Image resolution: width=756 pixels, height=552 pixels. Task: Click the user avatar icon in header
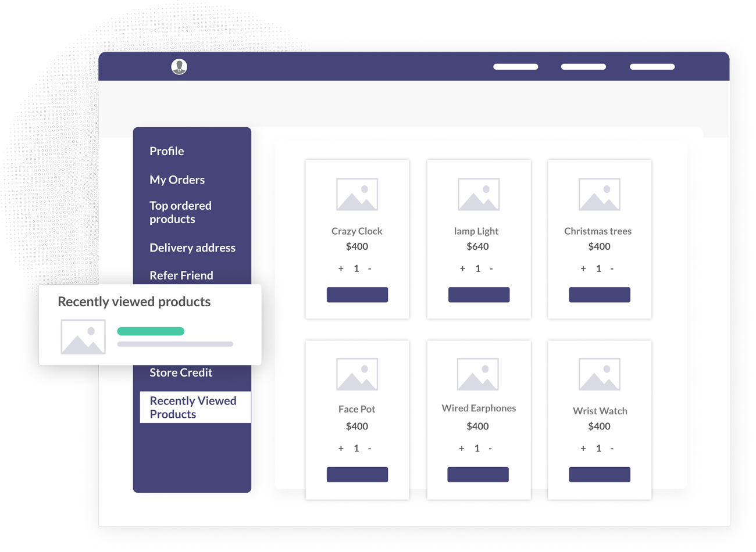pos(179,67)
